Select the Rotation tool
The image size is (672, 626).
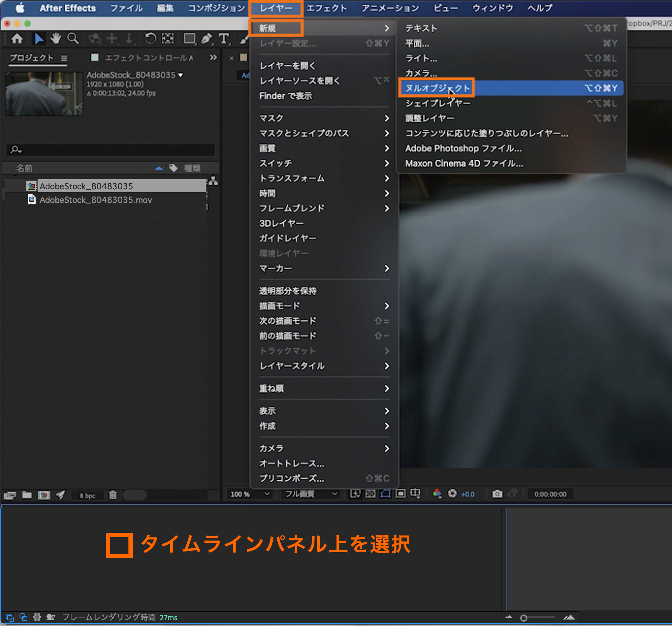[150, 38]
